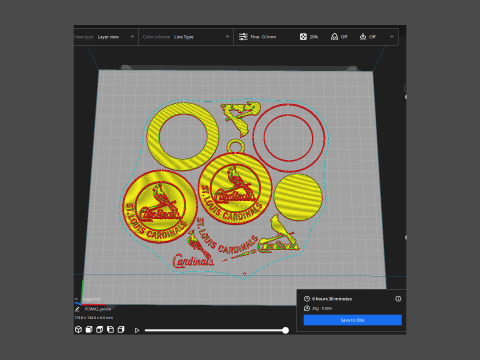
Task: Open the View type Layer view dropdown
Action: coord(105,37)
